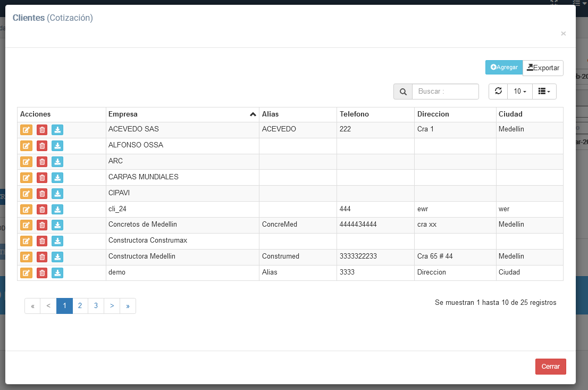Image resolution: width=588 pixels, height=390 pixels.
Task: Open the rows-per-page 10 dropdown
Action: [520, 92]
